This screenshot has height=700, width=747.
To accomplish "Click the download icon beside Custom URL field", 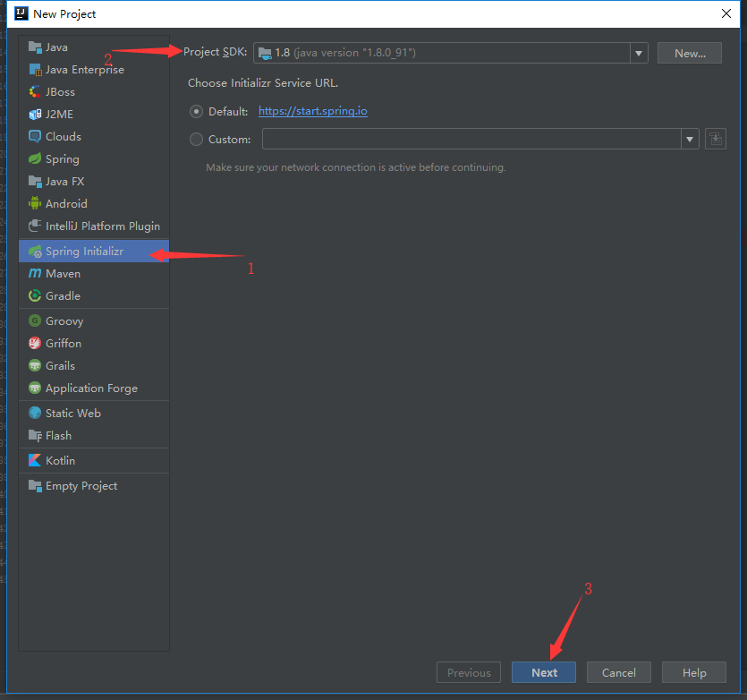I will (x=715, y=140).
